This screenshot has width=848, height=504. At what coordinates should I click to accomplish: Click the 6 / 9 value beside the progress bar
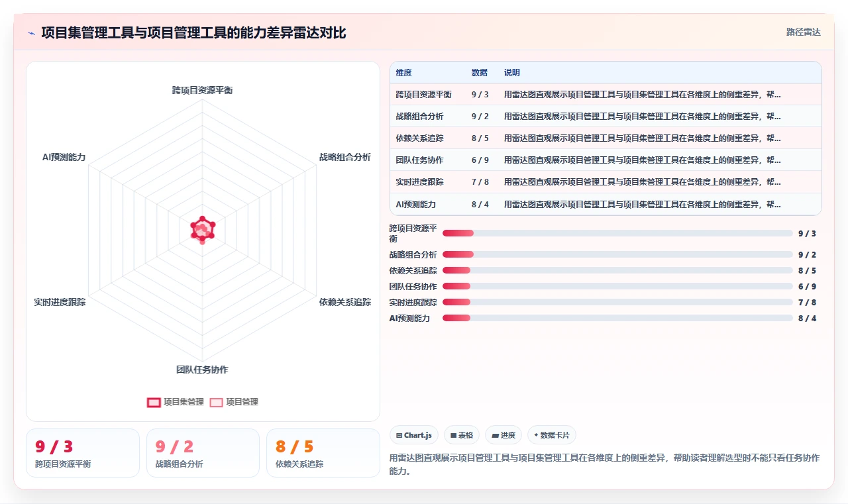coord(807,286)
